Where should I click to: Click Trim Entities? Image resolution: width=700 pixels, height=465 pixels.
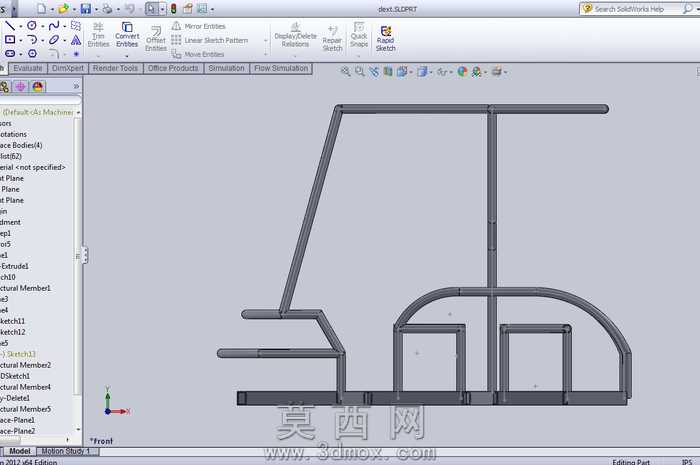98,35
